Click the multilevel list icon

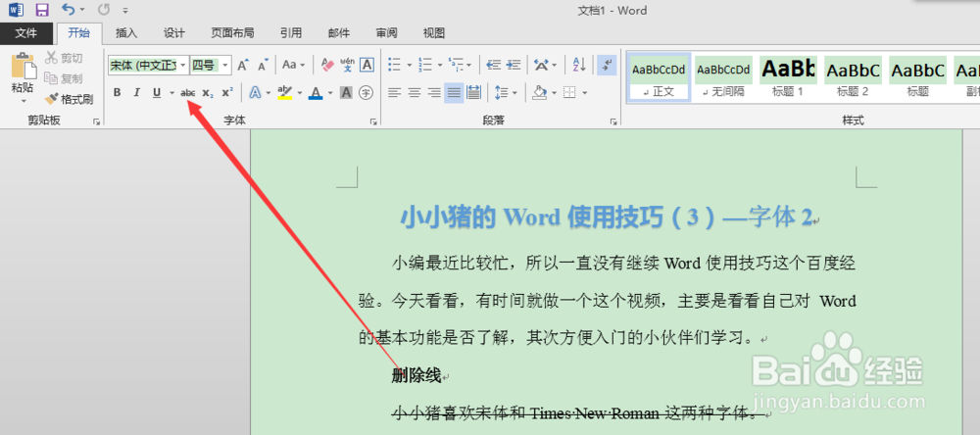tap(455, 65)
